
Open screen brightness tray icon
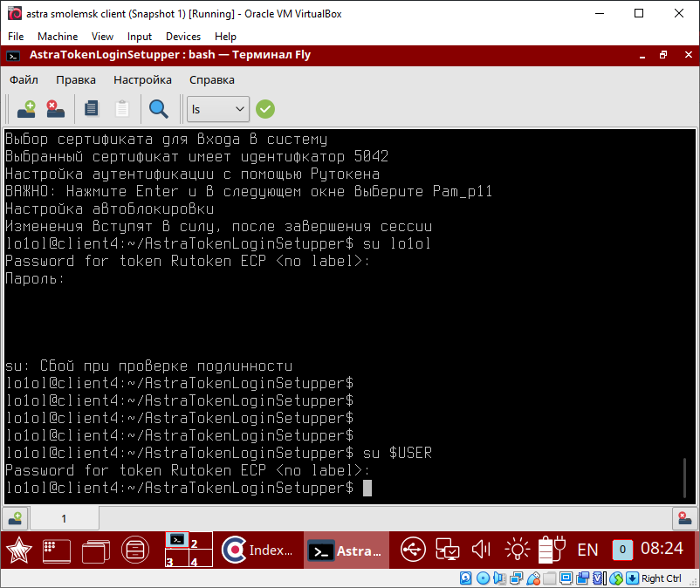pos(517,550)
